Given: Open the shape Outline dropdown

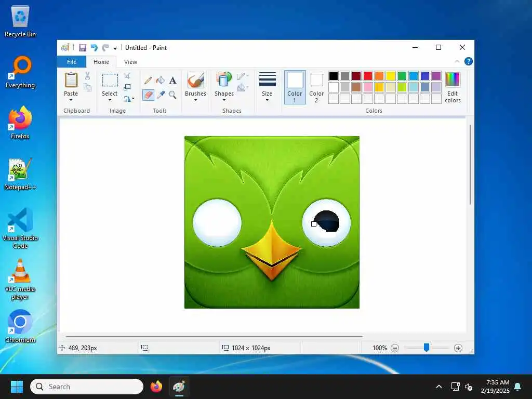Looking at the screenshot, I should 243,76.
